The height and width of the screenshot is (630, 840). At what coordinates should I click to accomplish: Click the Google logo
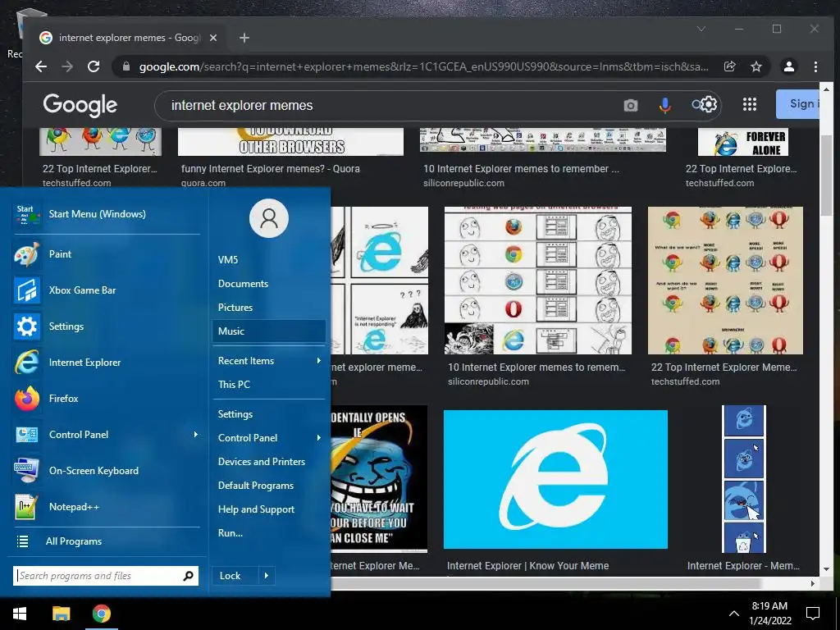pos(80,105)
